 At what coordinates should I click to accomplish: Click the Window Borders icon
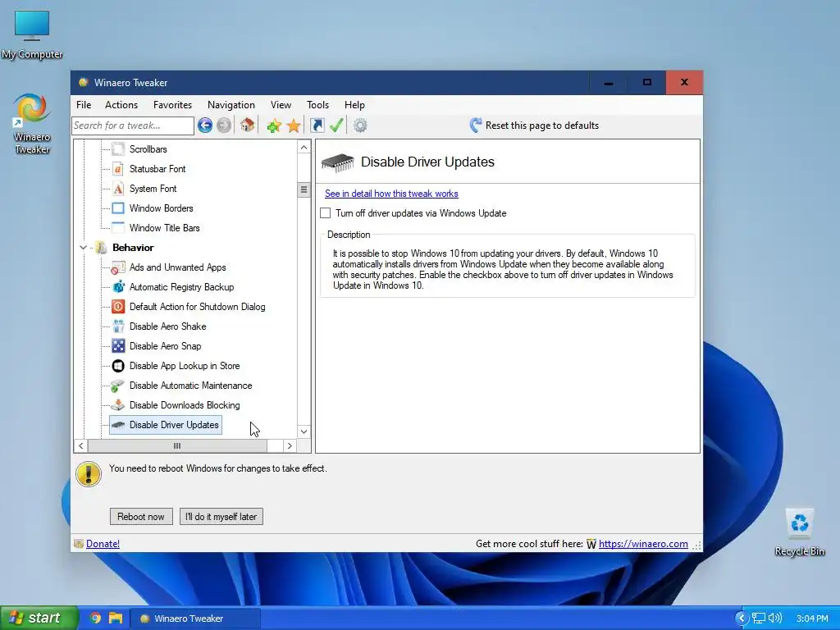pos(118,208)
